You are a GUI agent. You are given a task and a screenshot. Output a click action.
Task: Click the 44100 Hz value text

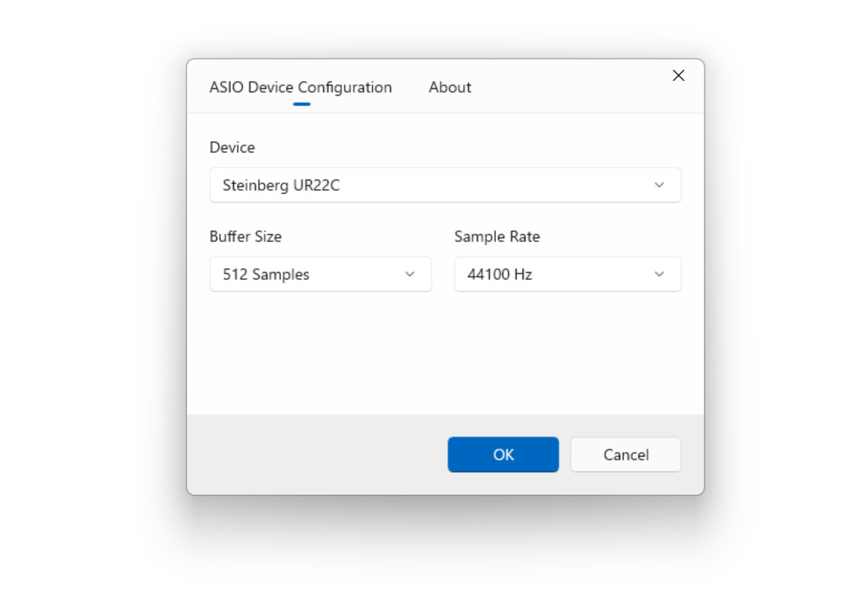500,274
